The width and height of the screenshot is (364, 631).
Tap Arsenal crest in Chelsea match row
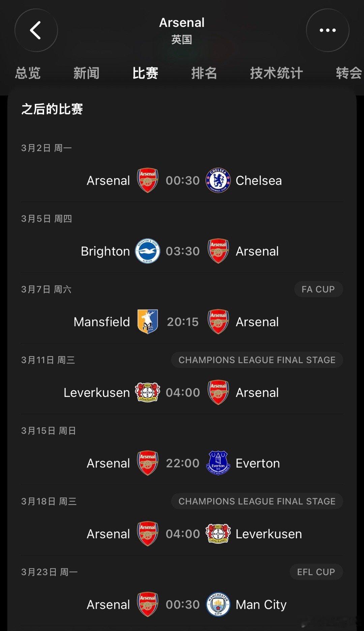(148, 180)
